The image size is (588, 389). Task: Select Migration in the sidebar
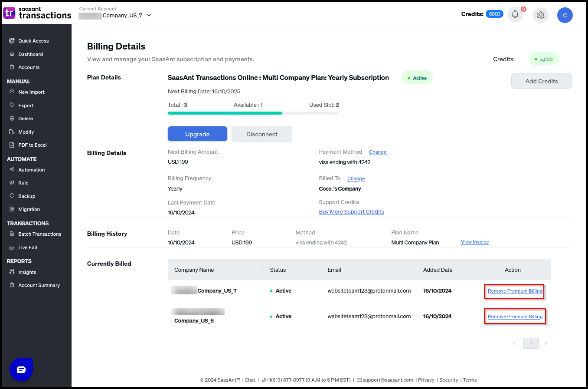pyautogui.click(x=29, y=209)
